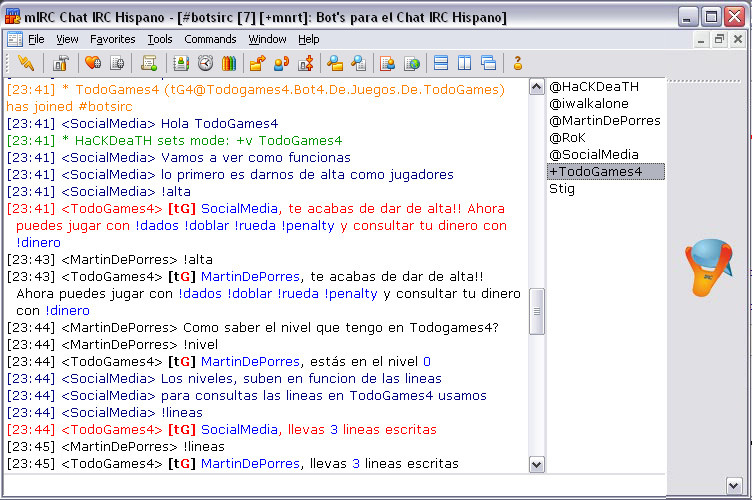Open the Colors books icon
The width and height of the screenshot is (752, 500).
pos(229,63)
